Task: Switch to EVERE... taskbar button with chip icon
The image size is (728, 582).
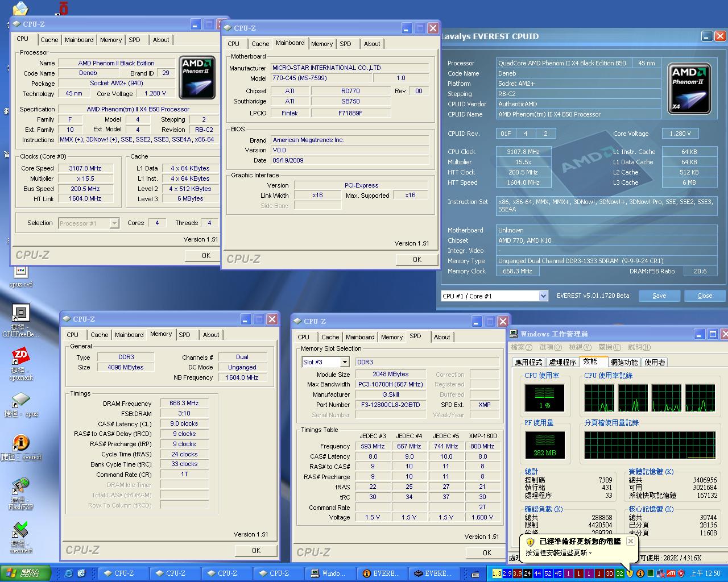Action: [x=433, y=573]
